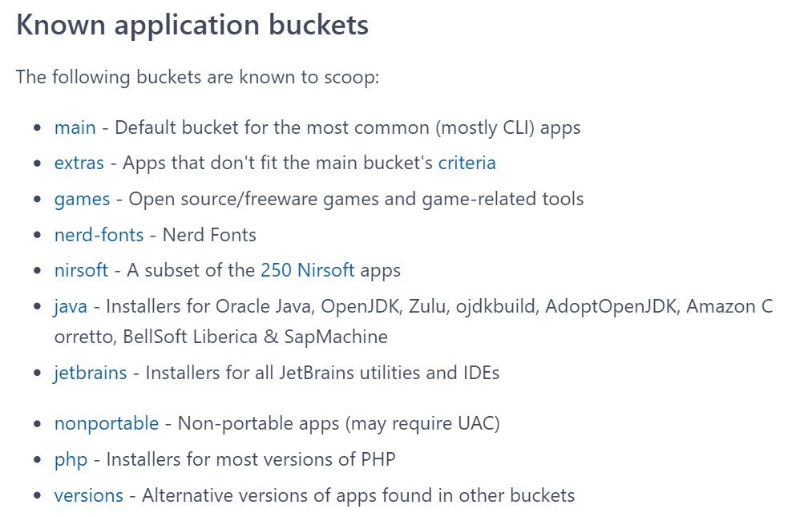
Task: Open the games bucket link
Action: tap(82, 200)
